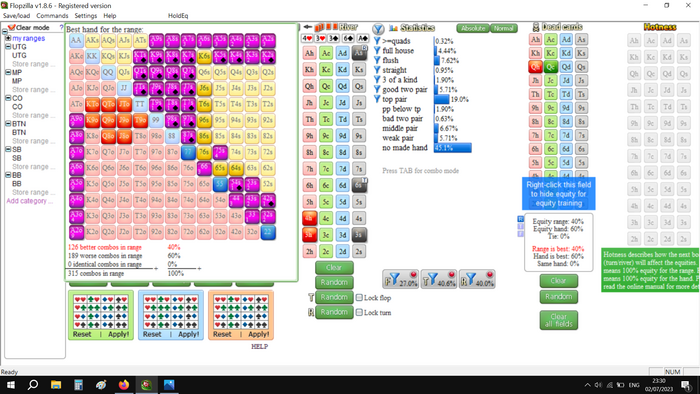This screenshot has width=700, height=394.
Task: Click the blue suit selection grid
Action: [171, 311]
